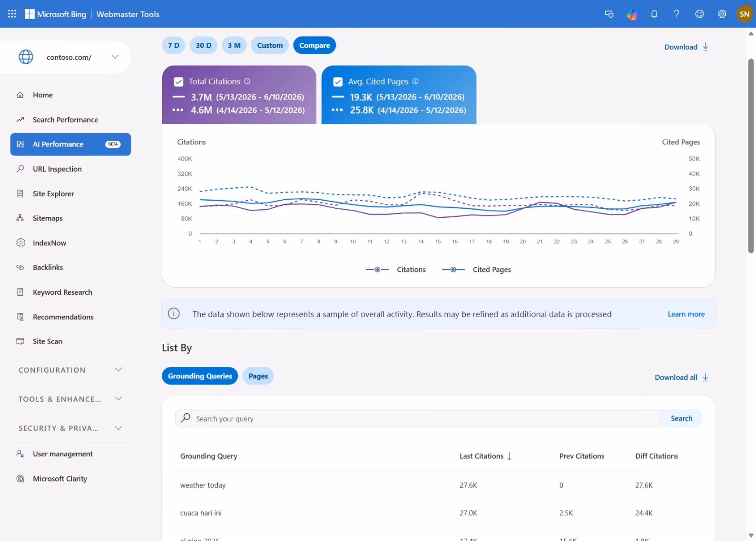Click the Sitemaps hierarchy icon

(x=20, y=218)
